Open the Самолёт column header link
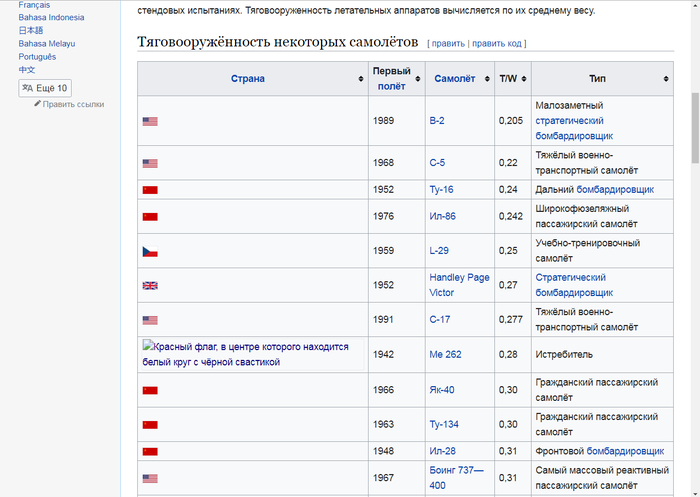 click(x=455, y=79)
